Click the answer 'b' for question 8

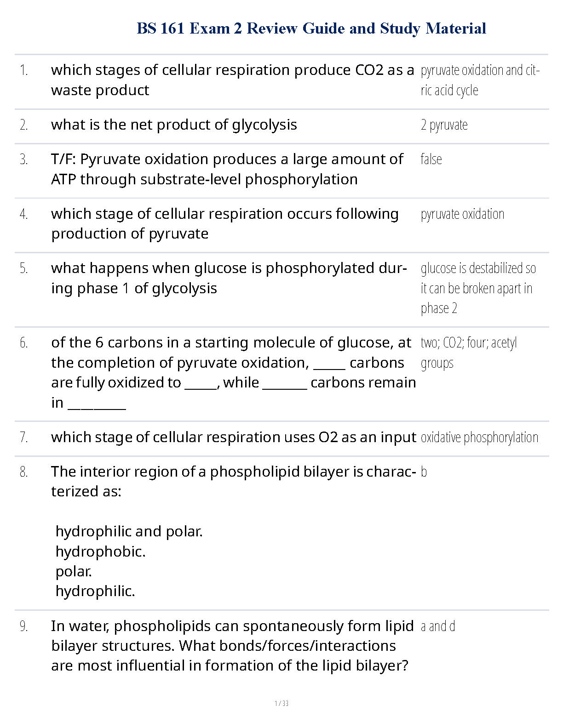click(x=424, y=472)
